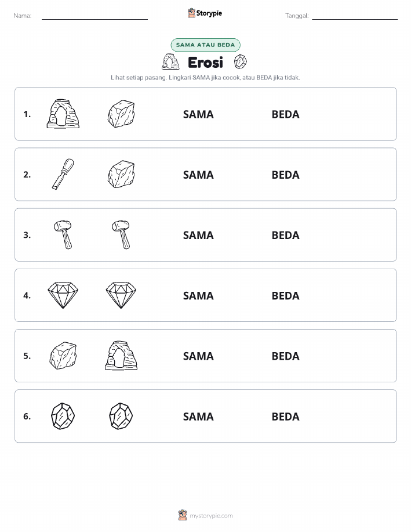Select SAMA for row 6

pyautogui.click(x=198, y=417)
